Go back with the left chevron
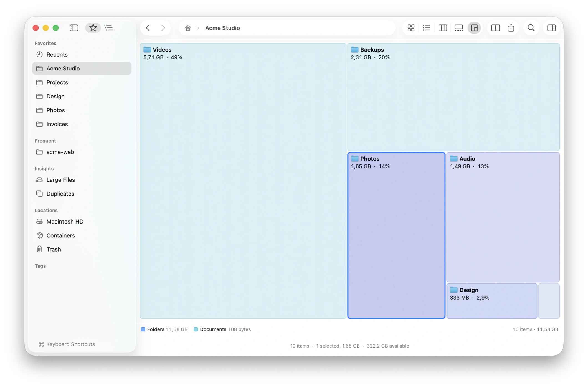The width and height of the screenshot is (588, 388). pos(148,28)
